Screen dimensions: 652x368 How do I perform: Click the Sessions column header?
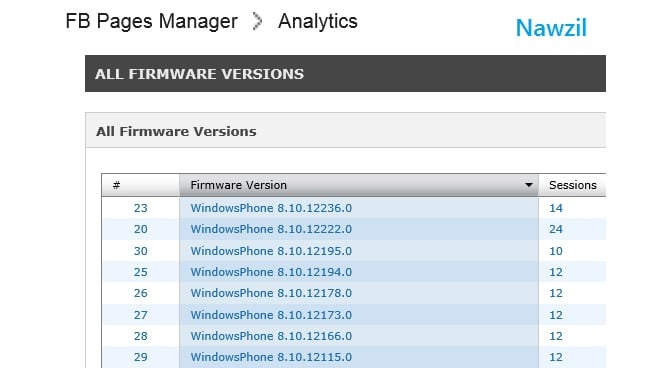coord(573,185)
